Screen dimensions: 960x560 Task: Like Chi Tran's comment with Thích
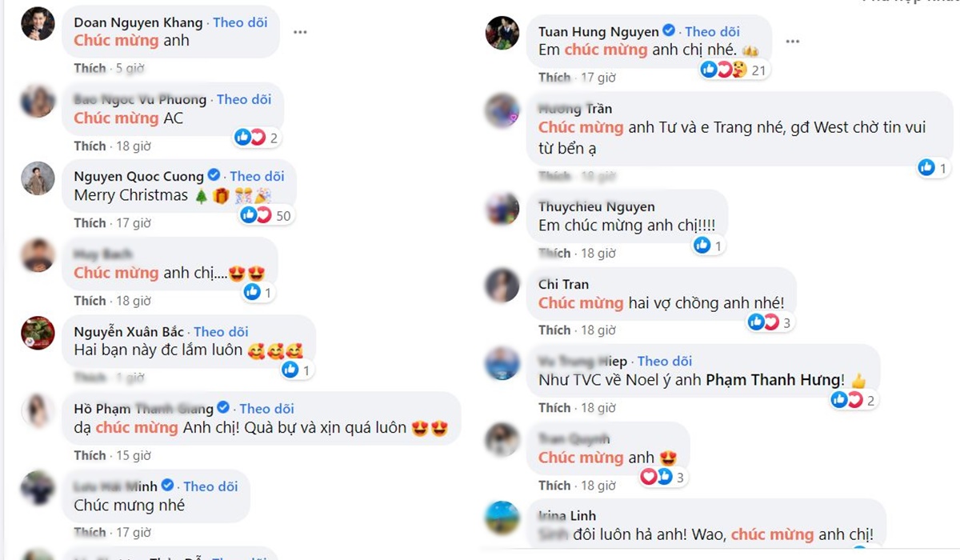click(x=554, y=330)
